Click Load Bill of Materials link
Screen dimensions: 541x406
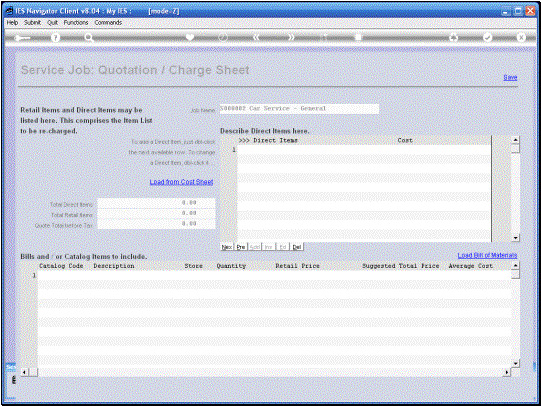pyautogui.click(x=487, y=255)
